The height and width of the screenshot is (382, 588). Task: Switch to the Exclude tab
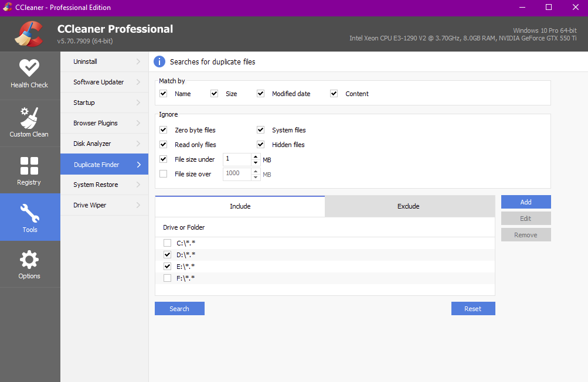(x=410, y=206)
